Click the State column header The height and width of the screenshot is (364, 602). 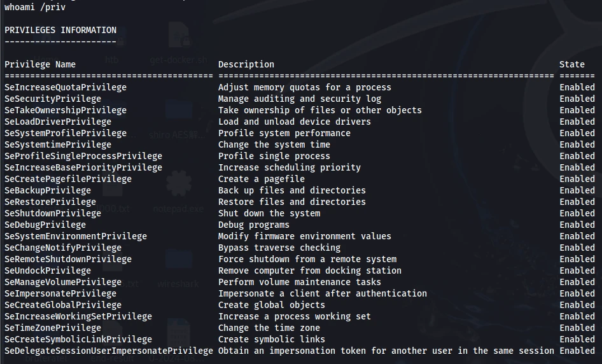coord(571,64)
